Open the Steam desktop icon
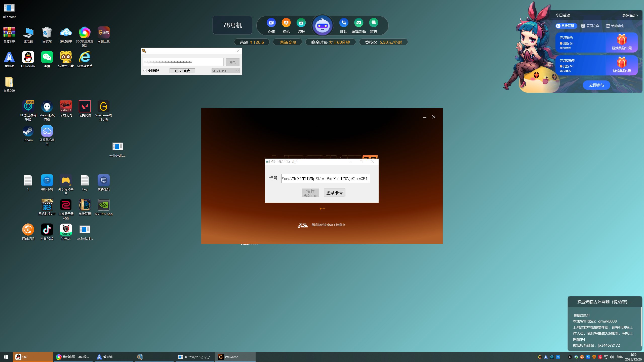 tap(28, 131)
